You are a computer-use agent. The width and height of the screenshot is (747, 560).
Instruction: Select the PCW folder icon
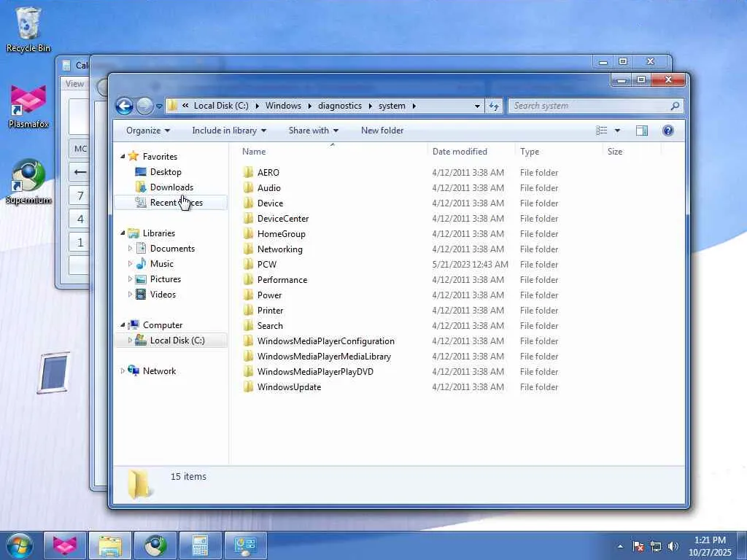(248, 264)
